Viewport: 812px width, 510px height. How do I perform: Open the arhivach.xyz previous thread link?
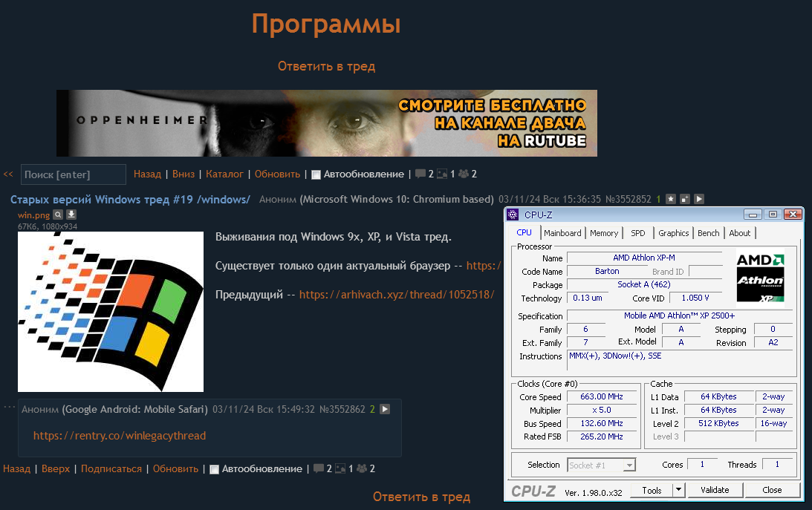[x=397, y=294]
